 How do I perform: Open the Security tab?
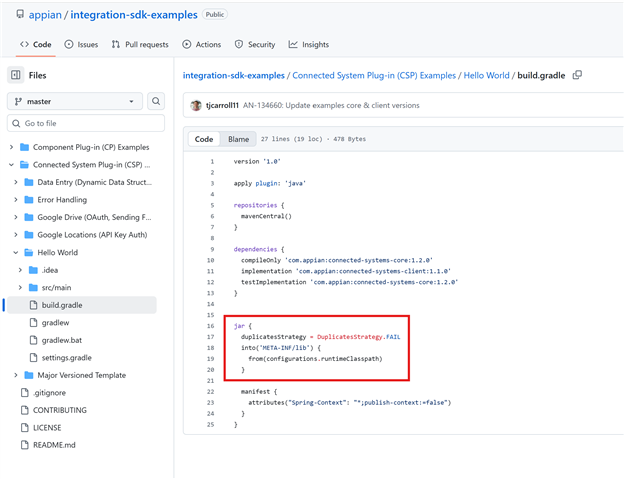click(x=255, y=45)
